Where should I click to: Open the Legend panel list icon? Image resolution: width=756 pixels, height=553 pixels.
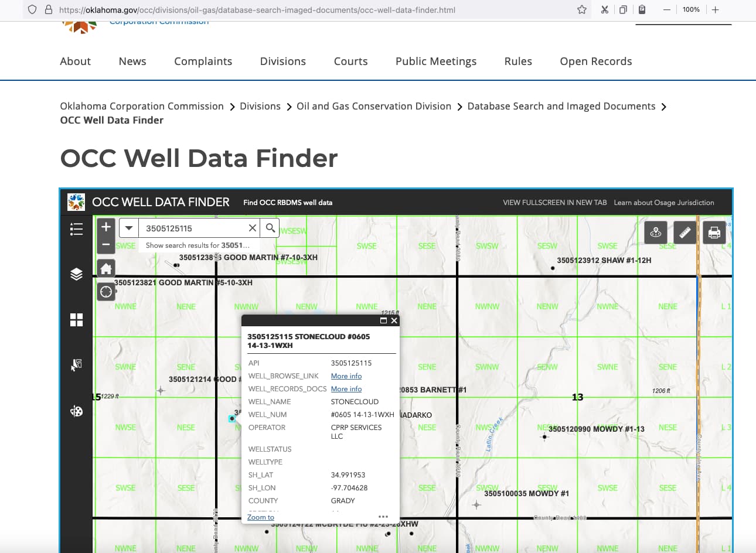coord(76,229)
